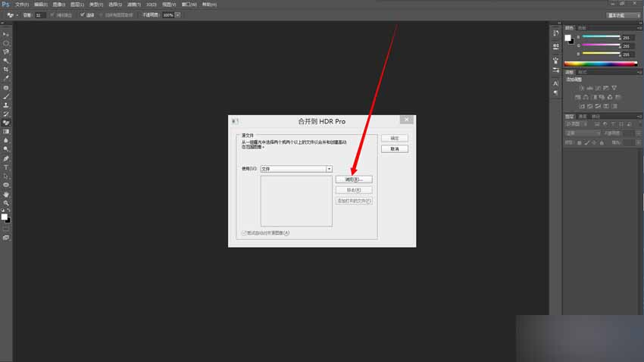The image size is (644, 362).
Task: Add a Hue/Saturation adjustment
Action: click(578, 97)
